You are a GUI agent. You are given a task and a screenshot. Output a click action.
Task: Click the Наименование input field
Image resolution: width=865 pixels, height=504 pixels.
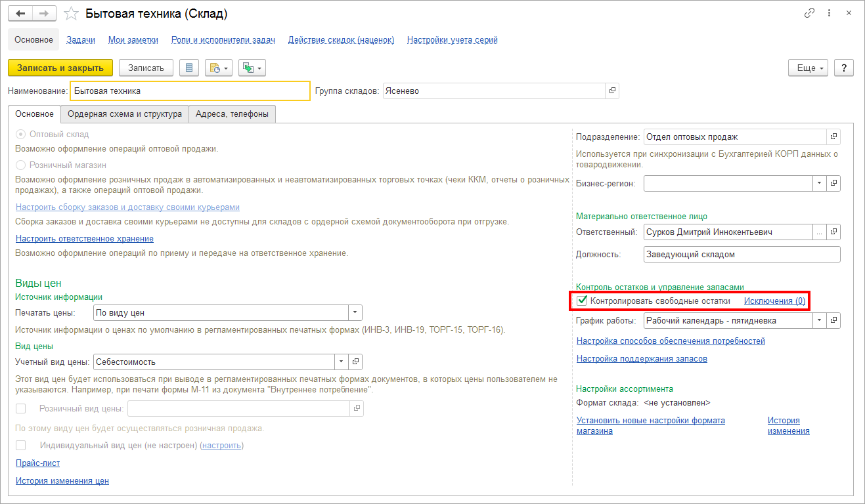coord(190,91)
